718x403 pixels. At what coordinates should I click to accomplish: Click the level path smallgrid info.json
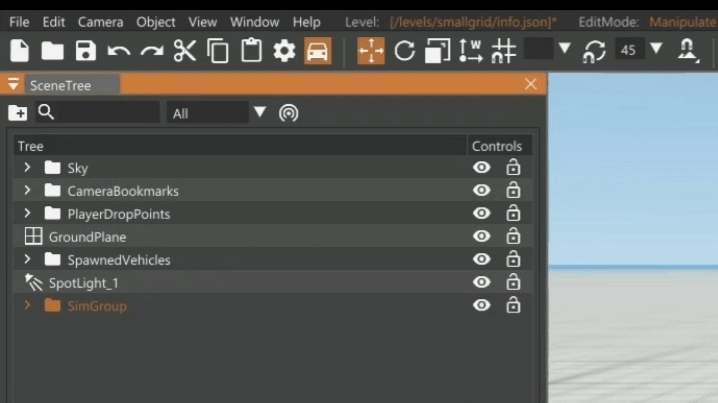pyautogui.click(x=473, y=22)
